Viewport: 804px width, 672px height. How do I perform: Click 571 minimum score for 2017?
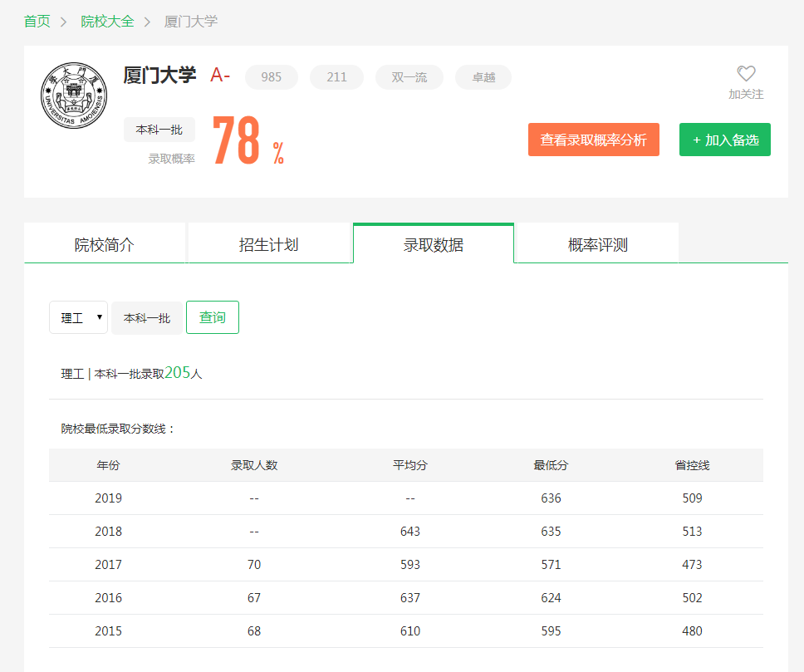coord(551,565)
